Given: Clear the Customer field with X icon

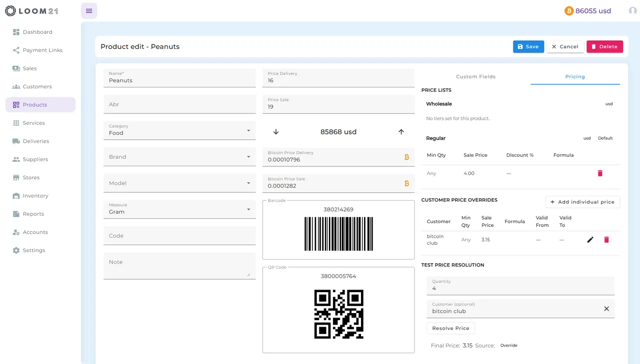Looking at the screenshot, I should [606, 309].
